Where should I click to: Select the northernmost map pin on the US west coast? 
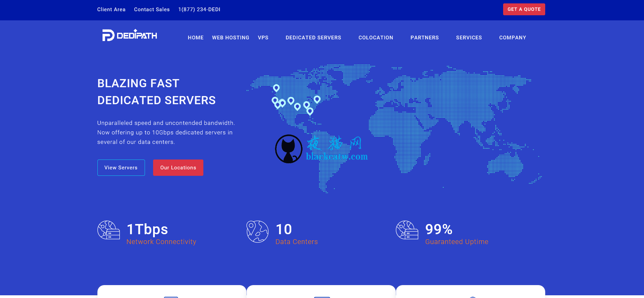[x=276, y=88]
